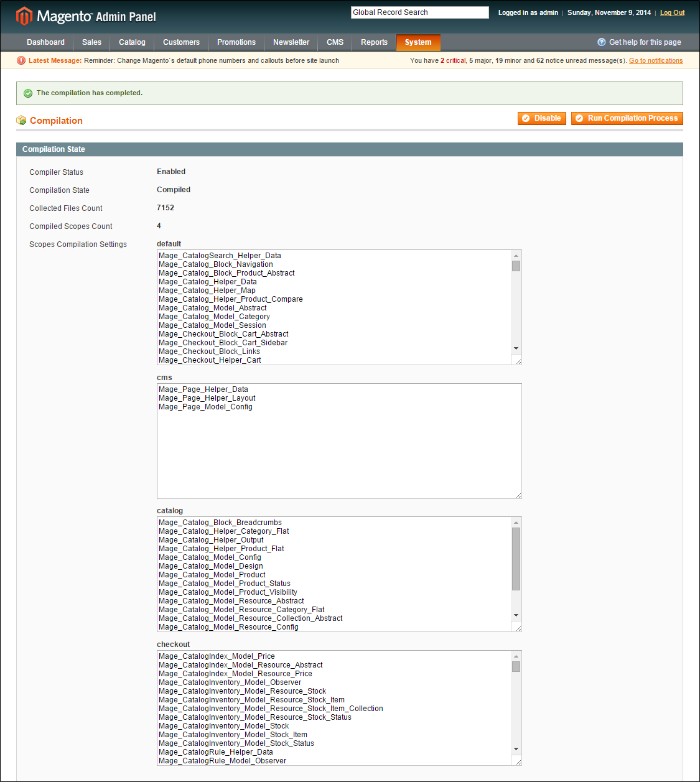The height and width of the screenshot is (782, 700).
Task: Select Mage_Catalog_Model_Product_Visibility line
Action: (228, 592)
